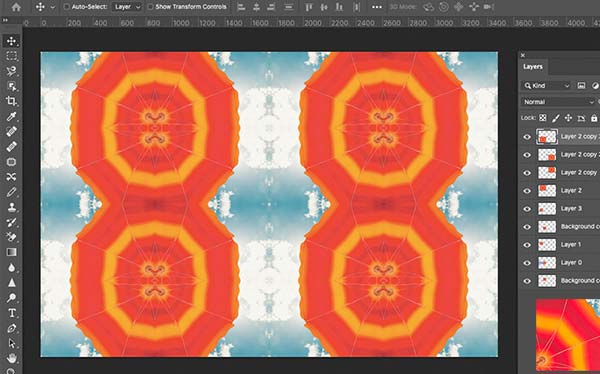Click Align right edges button
The width and height of the screenshot is (600, 374).
click(271, 7)
